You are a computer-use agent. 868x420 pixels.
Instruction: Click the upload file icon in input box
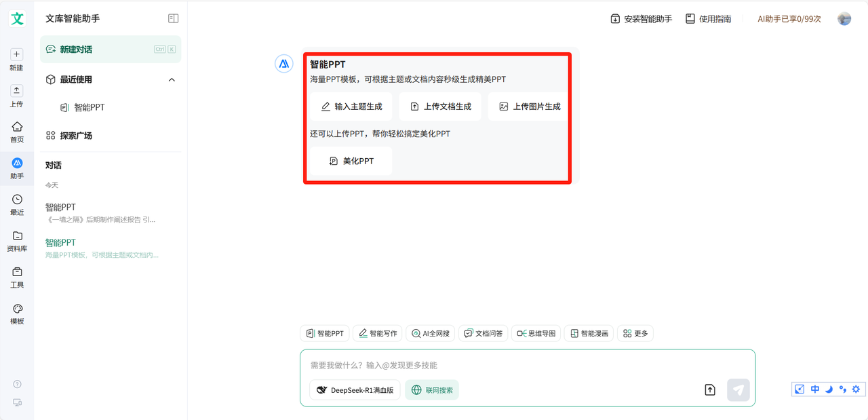point(710,389)
